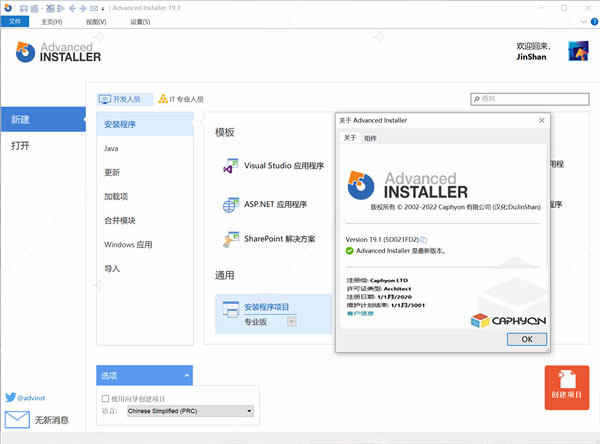Click the Caphyon logo in About dialog

[508, 320]
